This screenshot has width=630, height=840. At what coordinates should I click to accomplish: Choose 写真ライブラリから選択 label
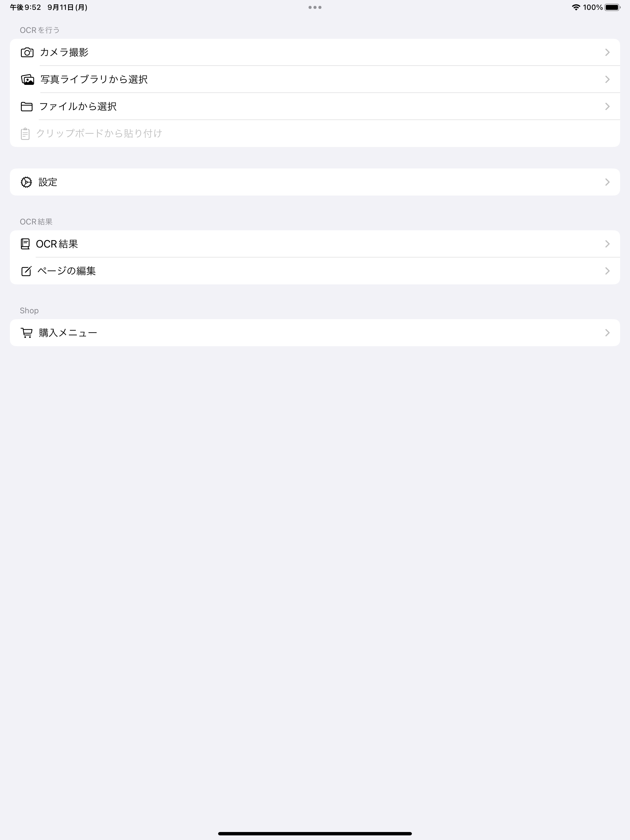94,79
